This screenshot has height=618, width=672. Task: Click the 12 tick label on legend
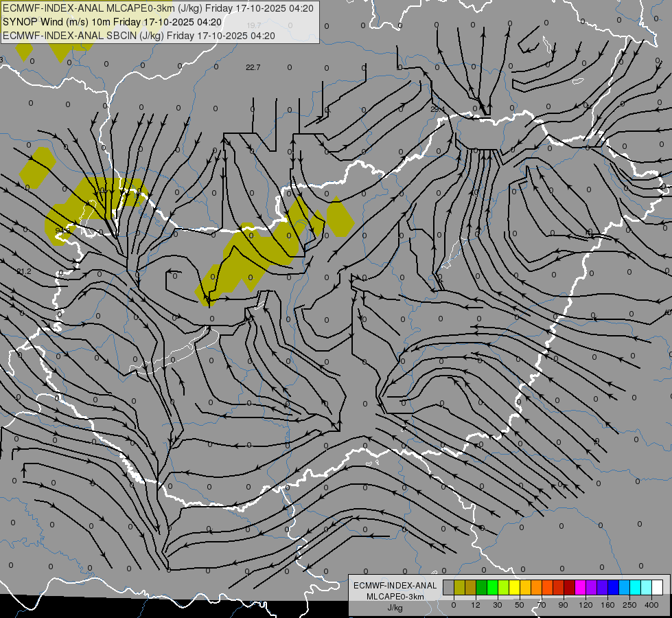click(x=476, y=605)
